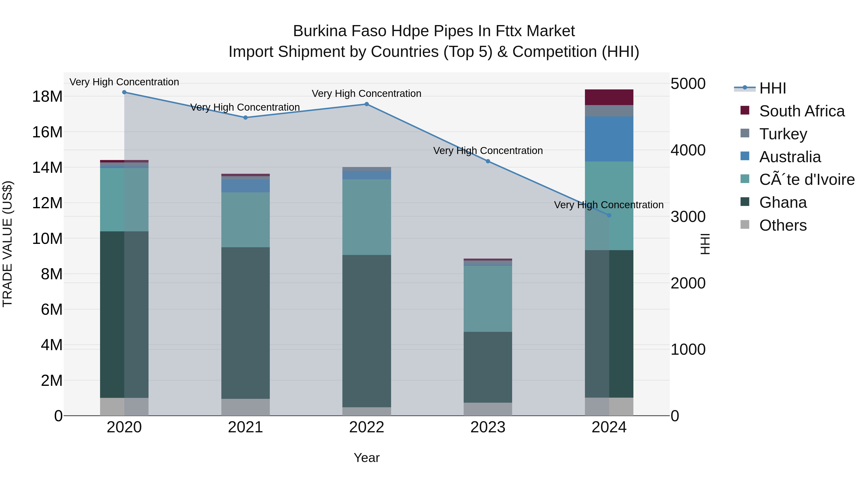868x488 pixels.
Task: Click the Very High Concentration label above 2022
Action: (366, 93)
